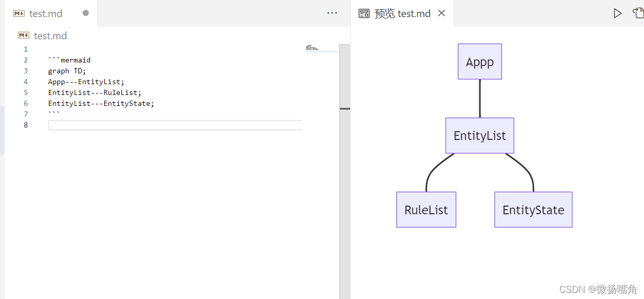Switch to the test.md editor tab
644x299 pixels.
(51, 13)
